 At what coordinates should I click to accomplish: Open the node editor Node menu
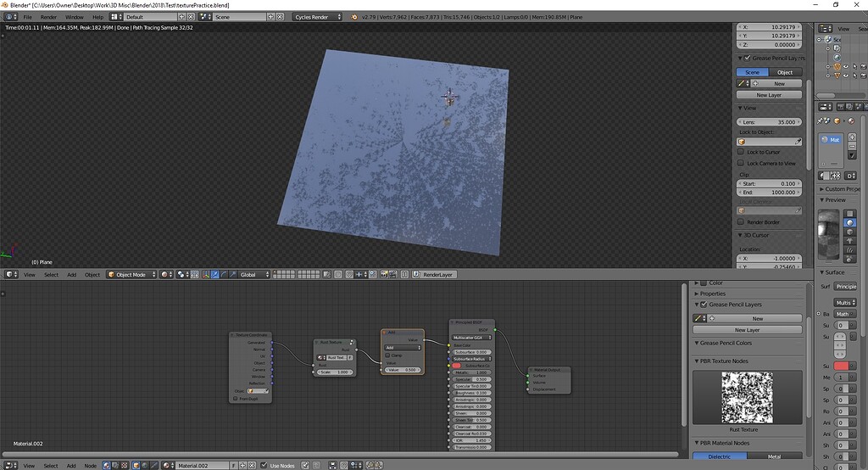click(x=90, y=466)
